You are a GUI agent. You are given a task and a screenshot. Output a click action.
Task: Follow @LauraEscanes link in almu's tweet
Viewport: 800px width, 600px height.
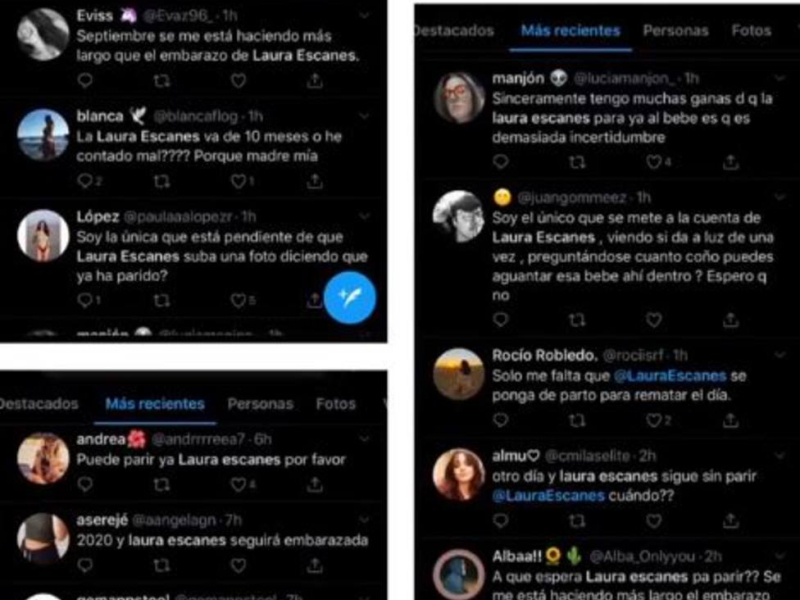pyautogui.click(x=548, y=495)
